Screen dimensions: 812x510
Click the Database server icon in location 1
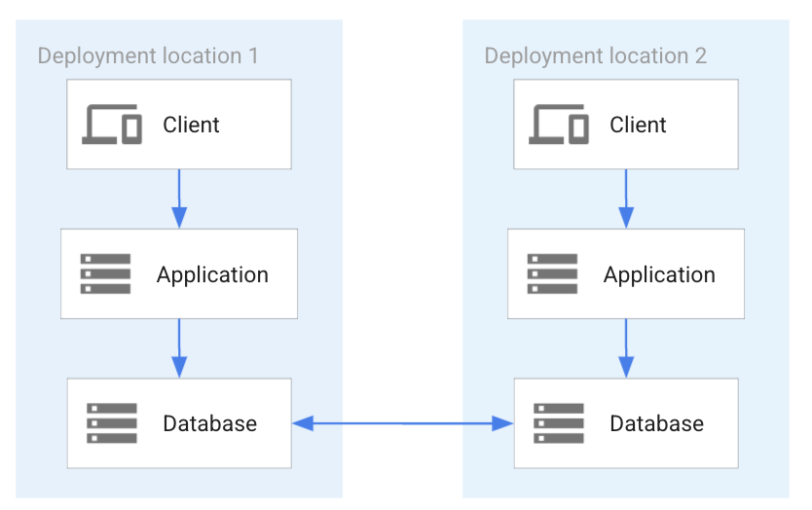(112, 423)
